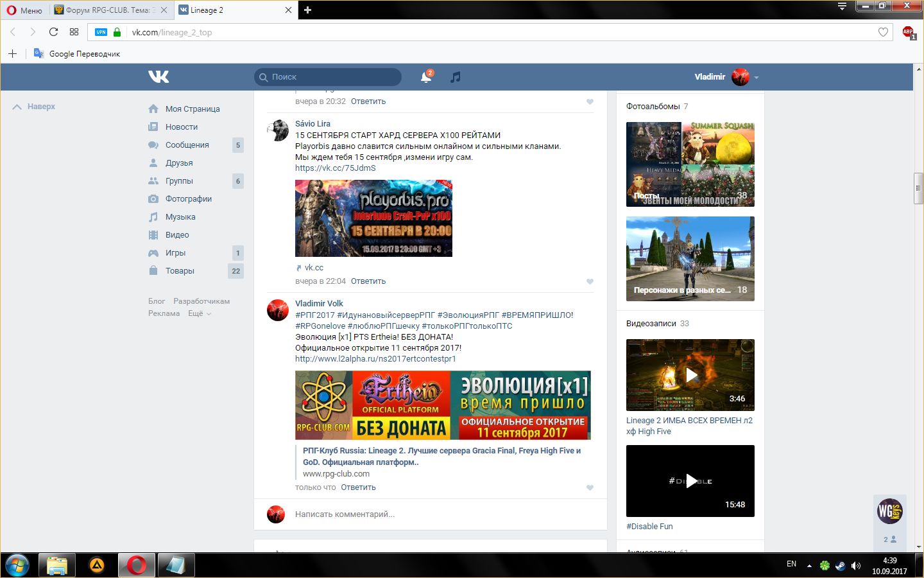Open the РПГ-Клуб Russia link preview title
Viewport: 924px width, 578px height.
click(x=441, y=457)
